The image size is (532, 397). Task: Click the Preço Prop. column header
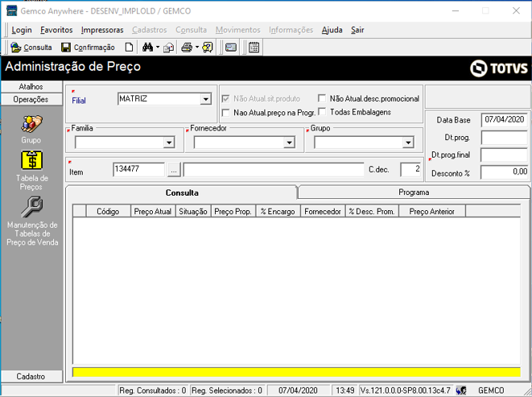tap(233, 211)
